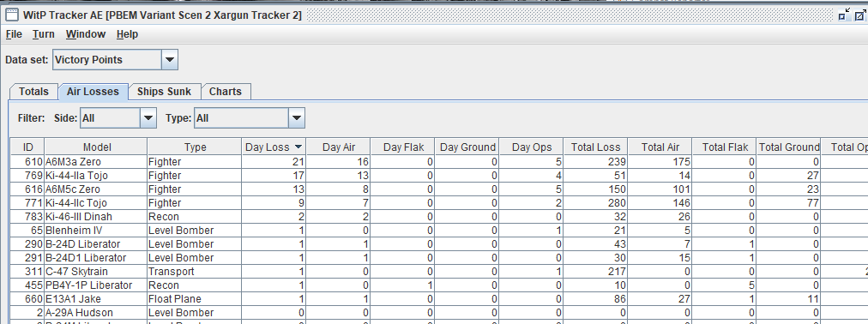
Task: Select the Ki-44-IIc Tojo row
Action: tap(439, 203)
